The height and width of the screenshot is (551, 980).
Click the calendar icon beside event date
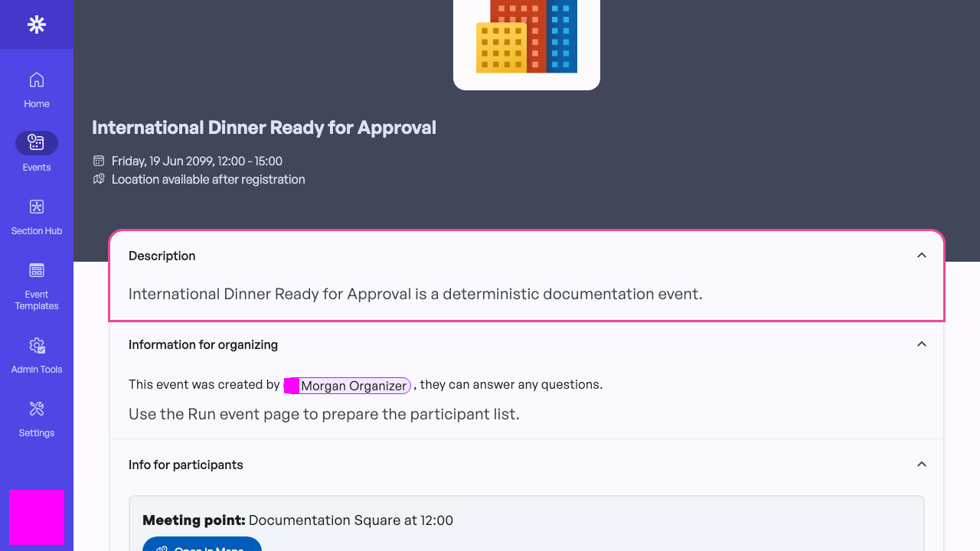[x=99, y=161]
